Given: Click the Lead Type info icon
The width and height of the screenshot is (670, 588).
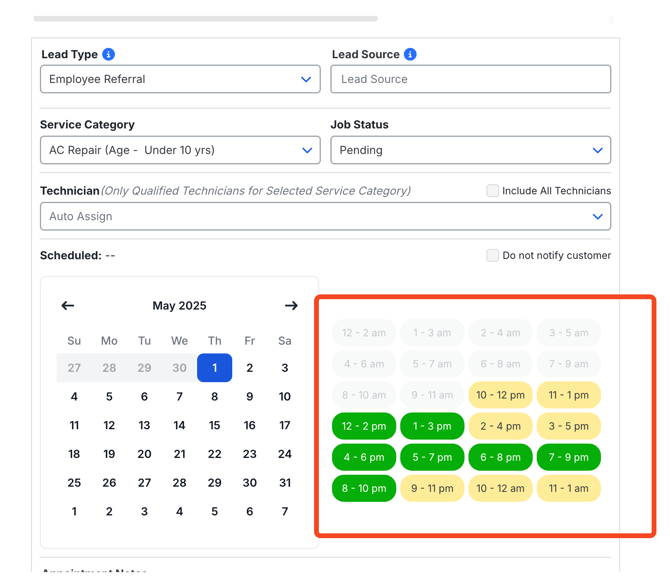Looking at the screenshot, I should [109, 54].
